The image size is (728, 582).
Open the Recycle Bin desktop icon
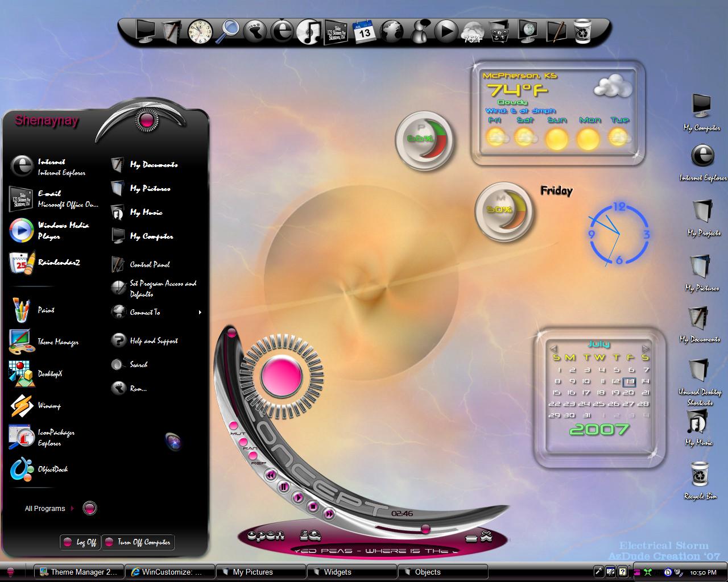[x=700, y=481]
